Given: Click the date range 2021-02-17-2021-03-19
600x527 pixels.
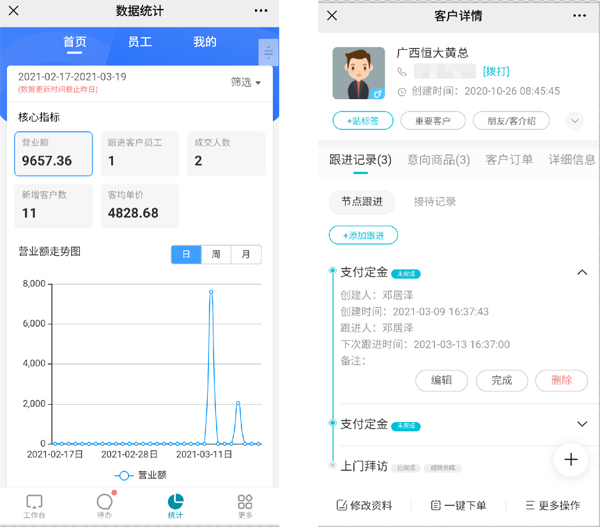Looking at the screenshot, I should [x=72, y=77].
